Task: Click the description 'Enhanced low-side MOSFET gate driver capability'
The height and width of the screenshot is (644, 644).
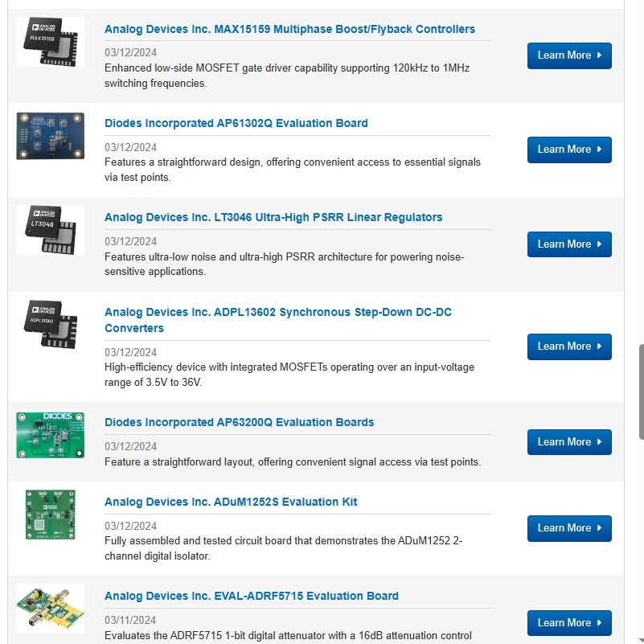Action: pyautogui.click(x=221, y=68)
